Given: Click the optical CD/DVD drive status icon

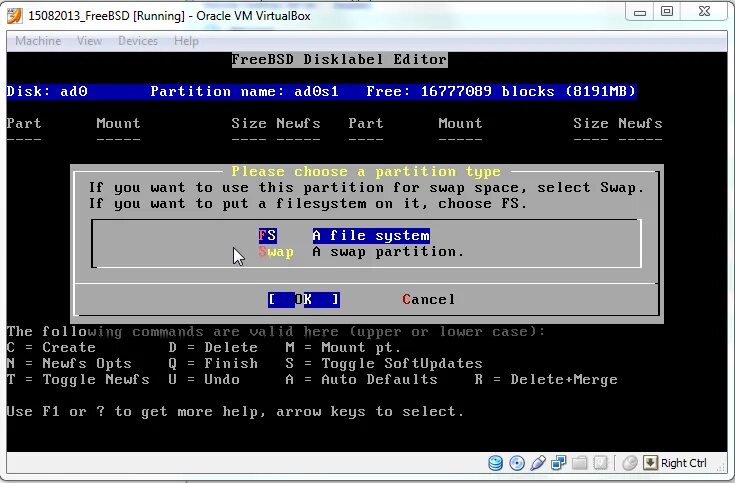Looking at the screenshot, I should 517,463.
